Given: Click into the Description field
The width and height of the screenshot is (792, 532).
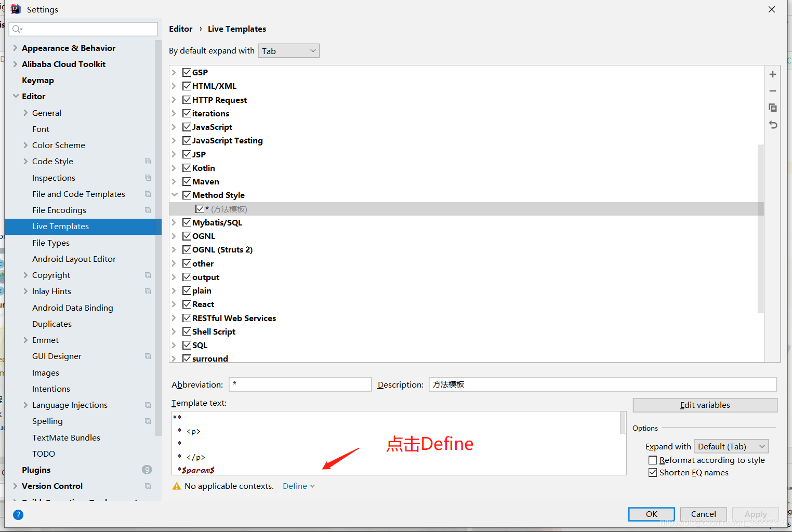Looking at the screenshot, I should click(x=603, y=384).
